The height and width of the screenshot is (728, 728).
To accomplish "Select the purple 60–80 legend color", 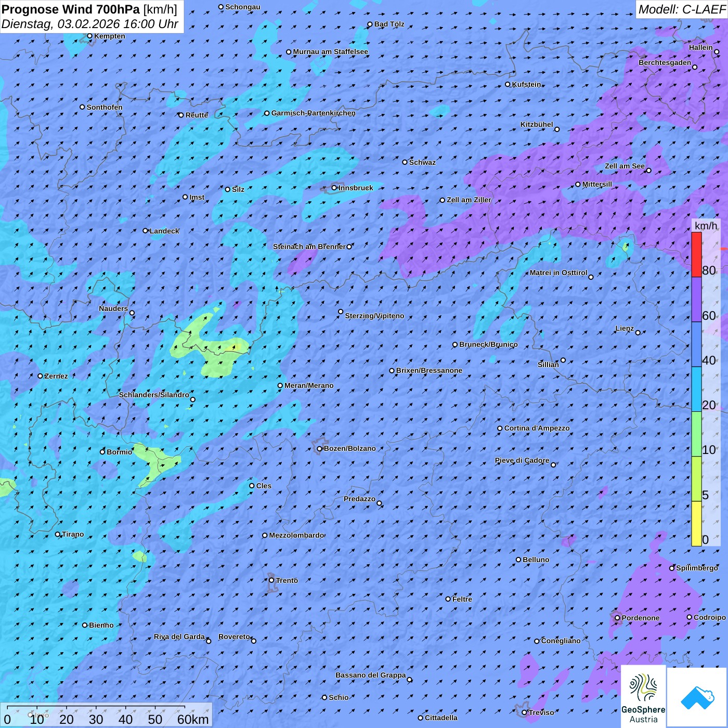I will pyautogui.click(x=696, y=300).
